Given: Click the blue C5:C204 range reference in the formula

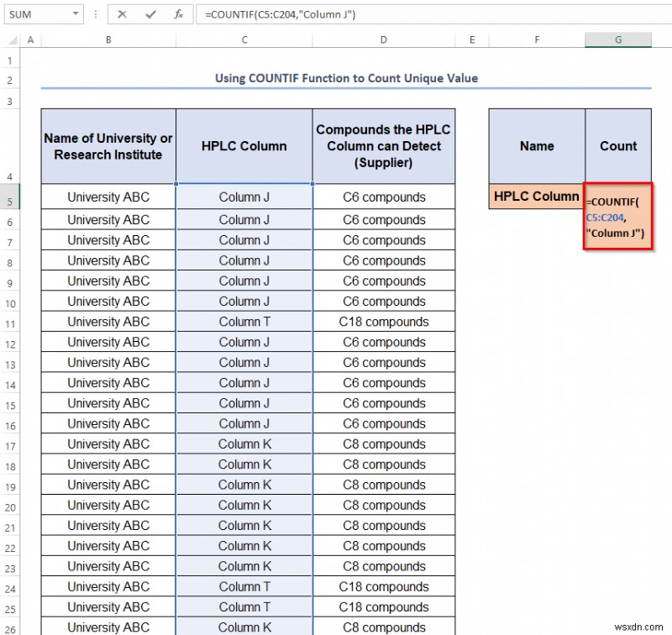Looking at the screenshot, I should 603,217.
